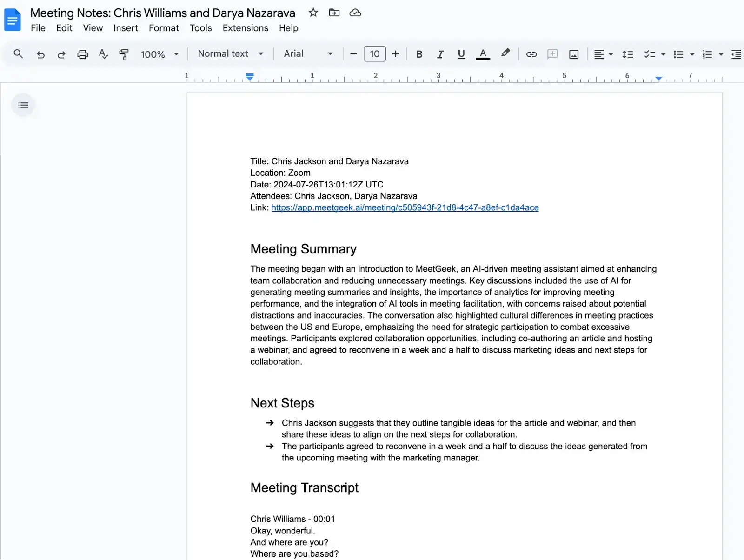Open the meetgeek meeting link
Screen dimensions: 744x560
tap(405, 207)
